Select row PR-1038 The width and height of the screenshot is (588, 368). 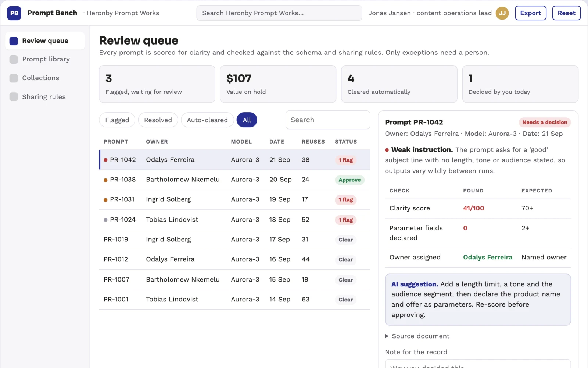[234, 180]
